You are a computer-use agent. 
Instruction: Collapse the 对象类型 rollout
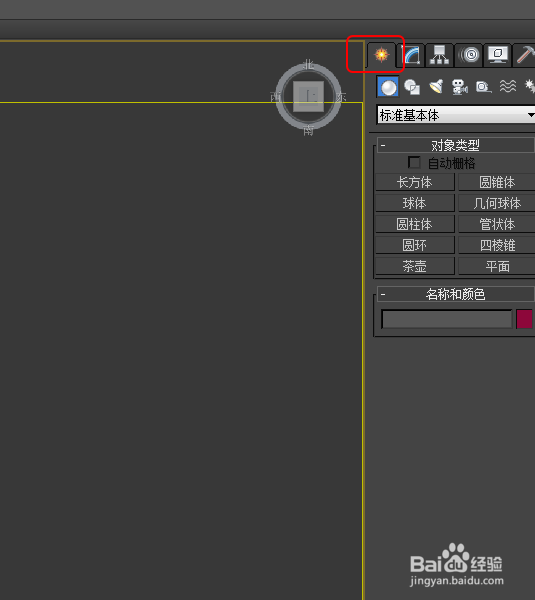(x=455, y=145)
